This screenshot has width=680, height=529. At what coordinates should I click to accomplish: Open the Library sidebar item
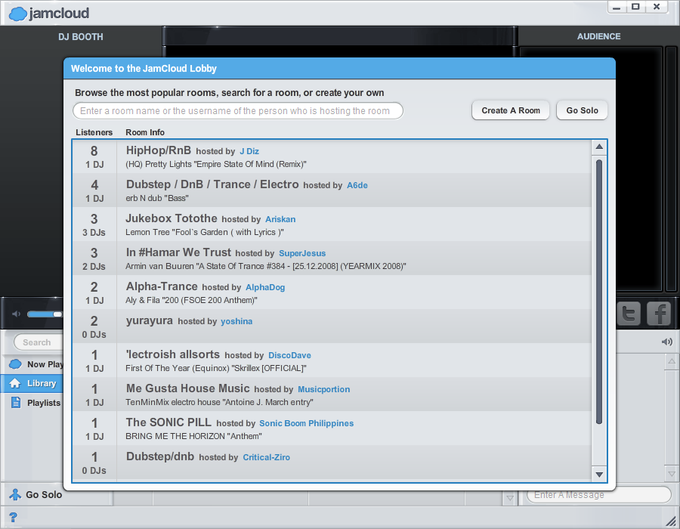[x=33, y=383]
